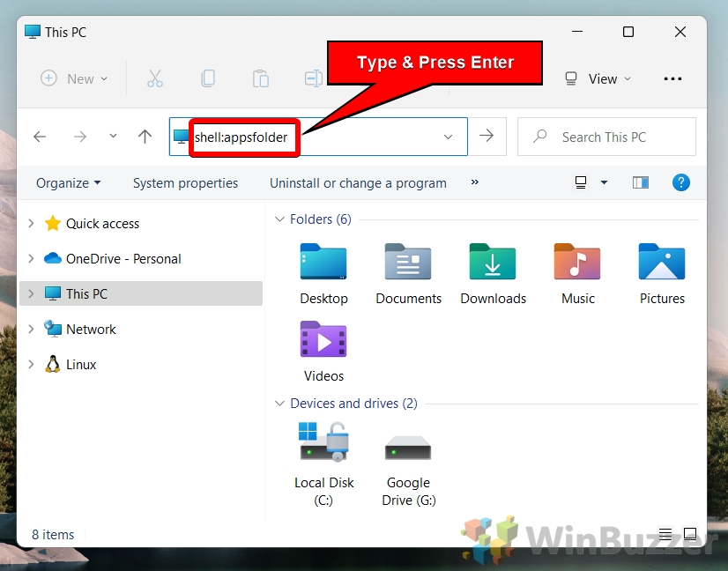Click the Search This PC box

(x=606, y=137)
